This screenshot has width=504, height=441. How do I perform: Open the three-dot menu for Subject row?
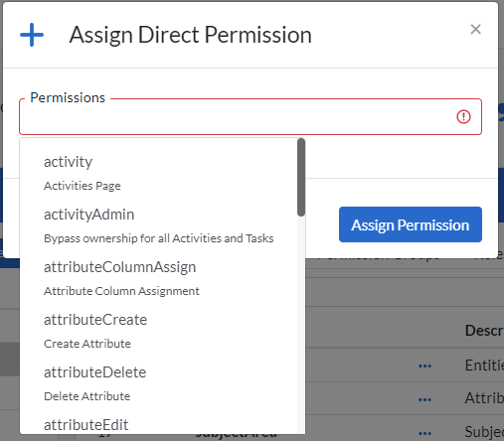[x=424, y=433]
